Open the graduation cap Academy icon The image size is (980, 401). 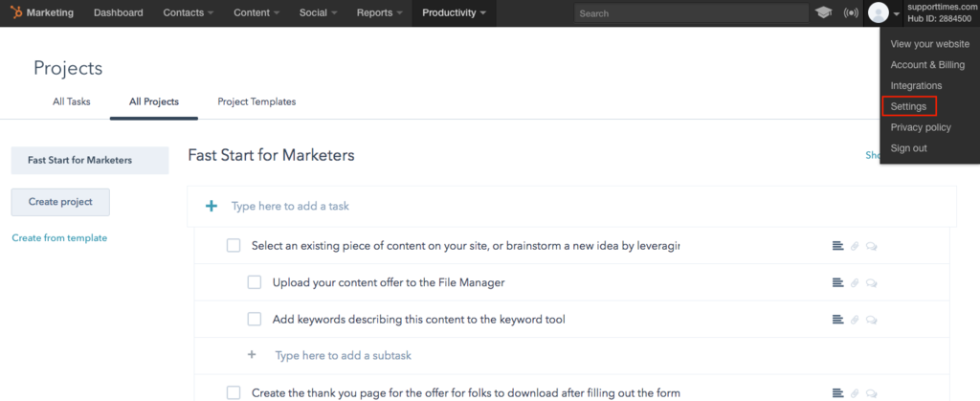pyautogui.click(x=824, y=12)
